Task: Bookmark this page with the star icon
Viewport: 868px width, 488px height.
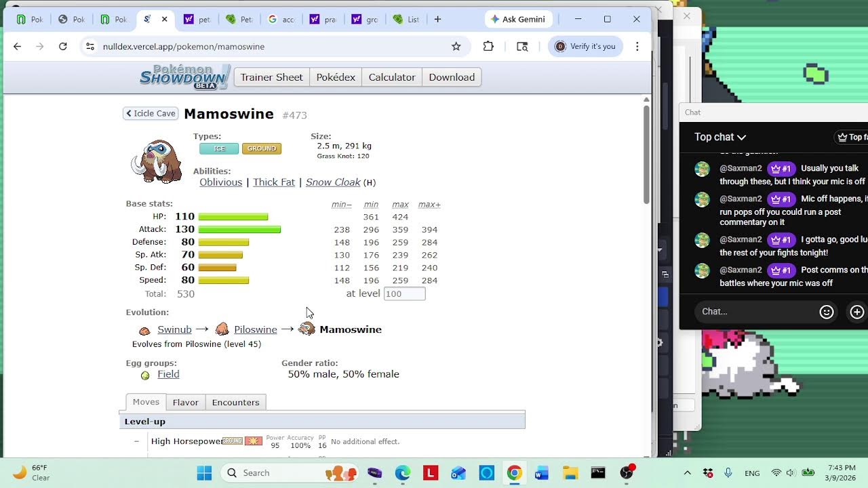Action: coord(456,46)
